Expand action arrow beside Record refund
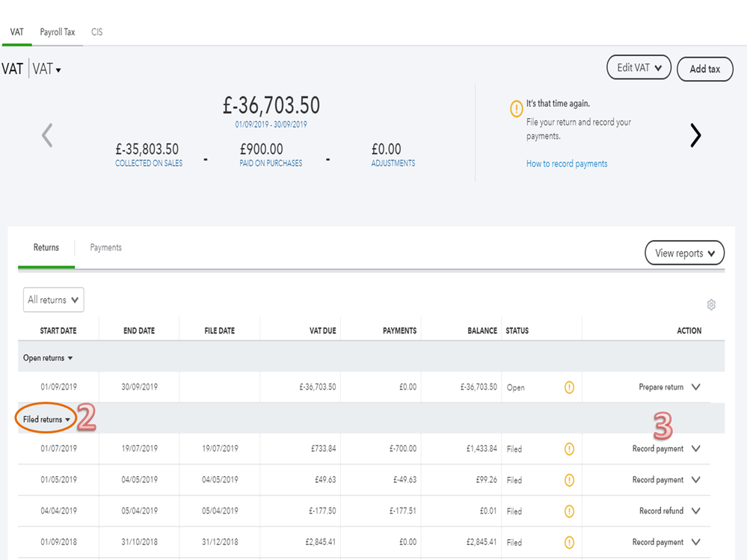The width and height of the screenshot is (747, 560). (695, 511)
